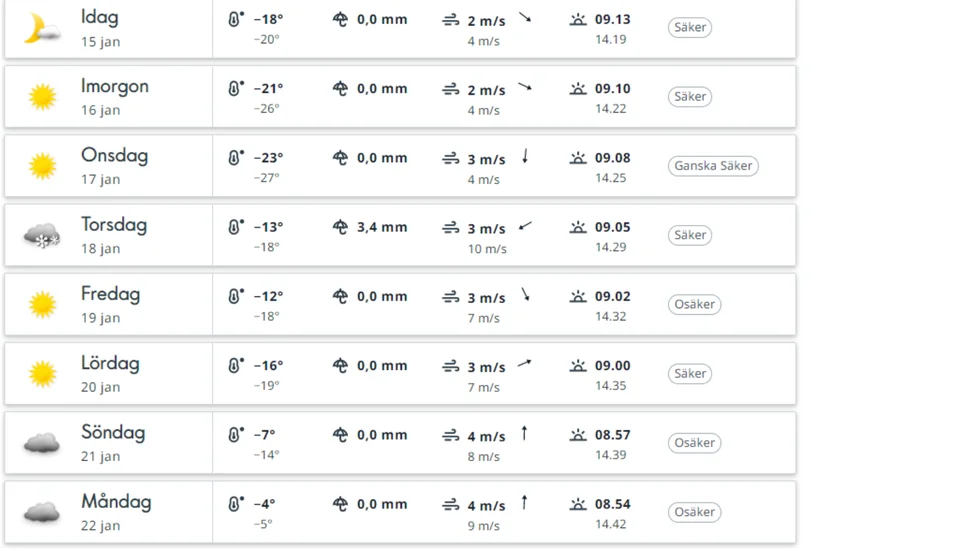Open the Torsdag 18 jan forecast
Screen dimensions: 980x551
pyautogui.click(x=400, y=236)
